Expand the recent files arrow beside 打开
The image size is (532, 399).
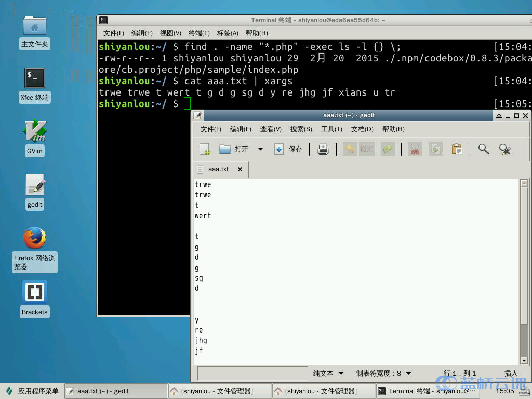click(x=260, y=149)
